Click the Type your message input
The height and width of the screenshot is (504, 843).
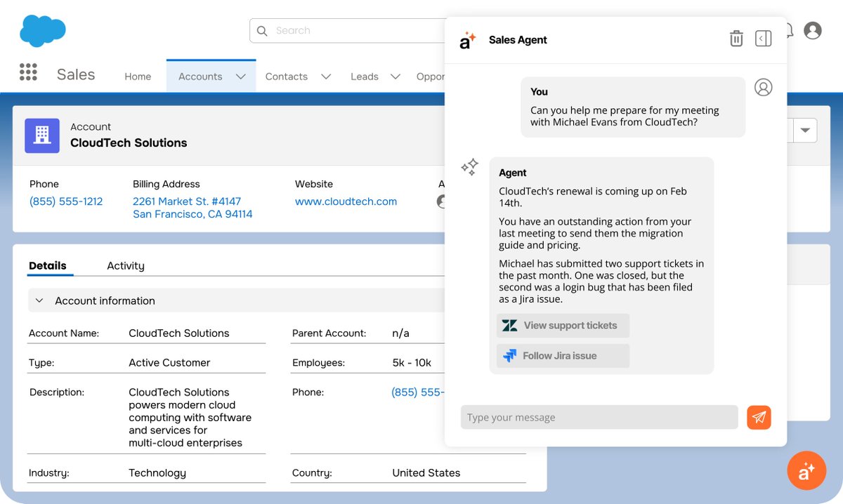point(599,417)
